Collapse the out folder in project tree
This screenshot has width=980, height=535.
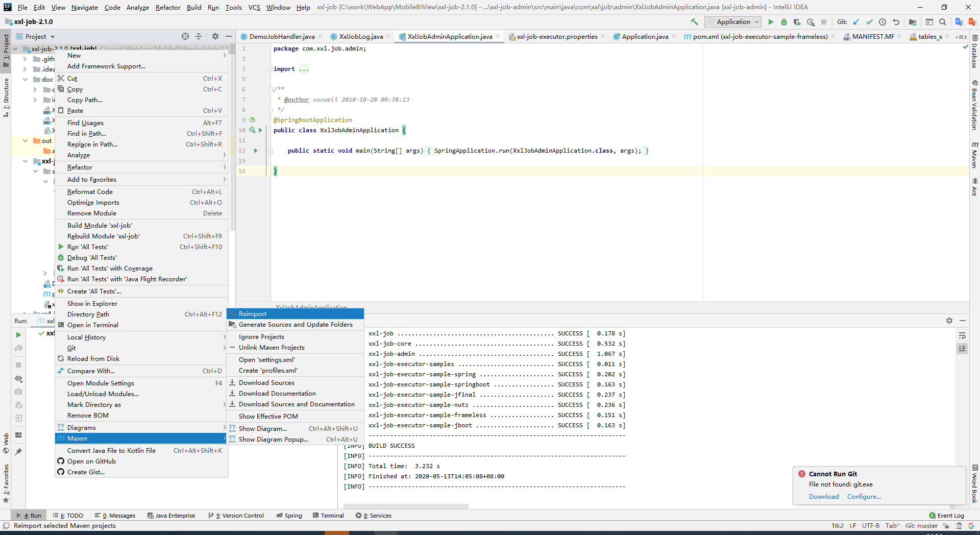(x=25, y=141)
